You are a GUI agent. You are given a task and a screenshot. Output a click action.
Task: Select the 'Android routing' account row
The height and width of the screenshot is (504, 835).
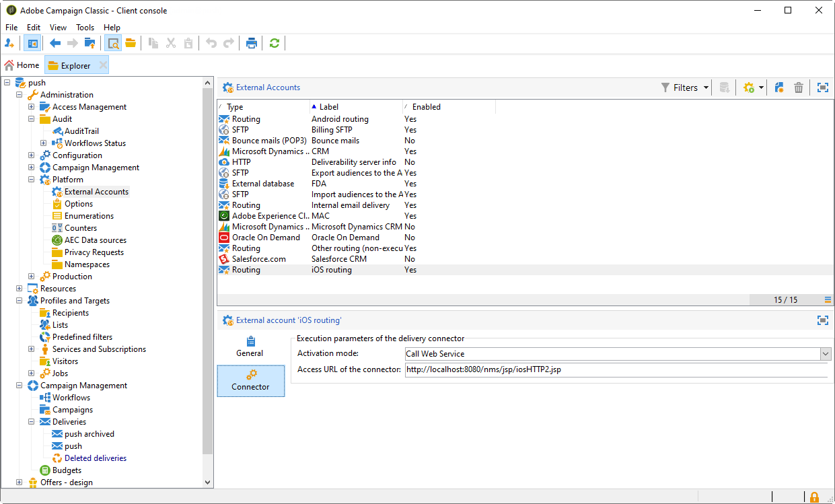[525, 119]
